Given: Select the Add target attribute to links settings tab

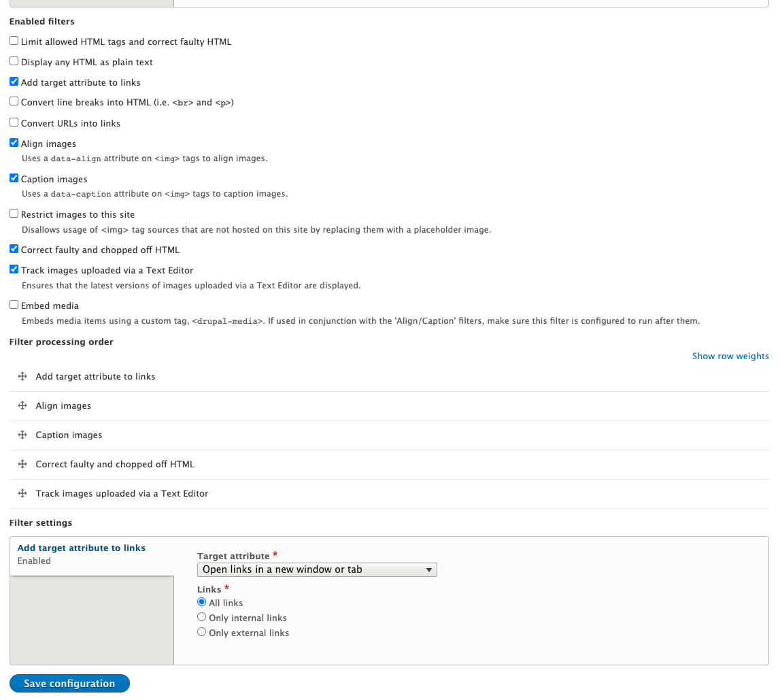Looking at the screenshot, I should point(81,548).
